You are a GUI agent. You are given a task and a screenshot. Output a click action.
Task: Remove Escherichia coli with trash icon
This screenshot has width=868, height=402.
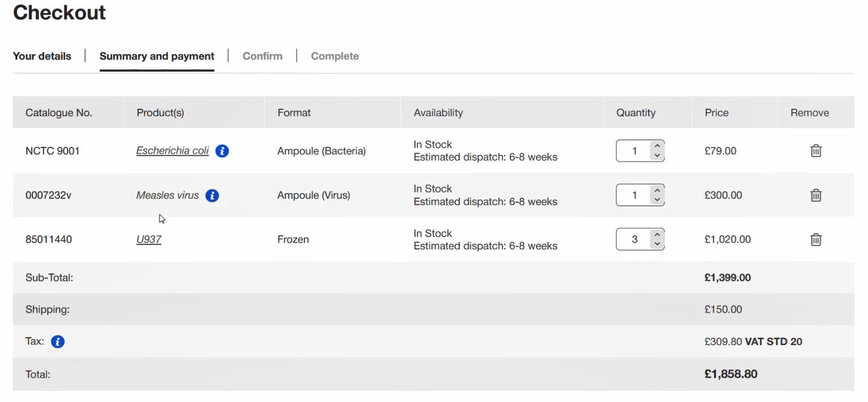point(816,151)
